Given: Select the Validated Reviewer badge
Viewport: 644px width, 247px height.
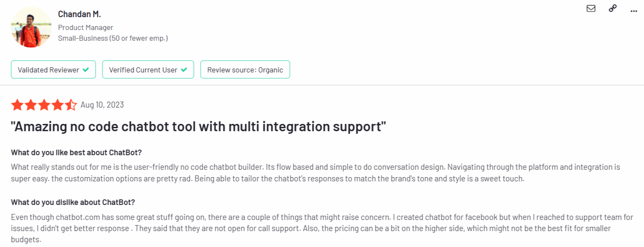Looking at the screenshot, I should pos(53,69).
